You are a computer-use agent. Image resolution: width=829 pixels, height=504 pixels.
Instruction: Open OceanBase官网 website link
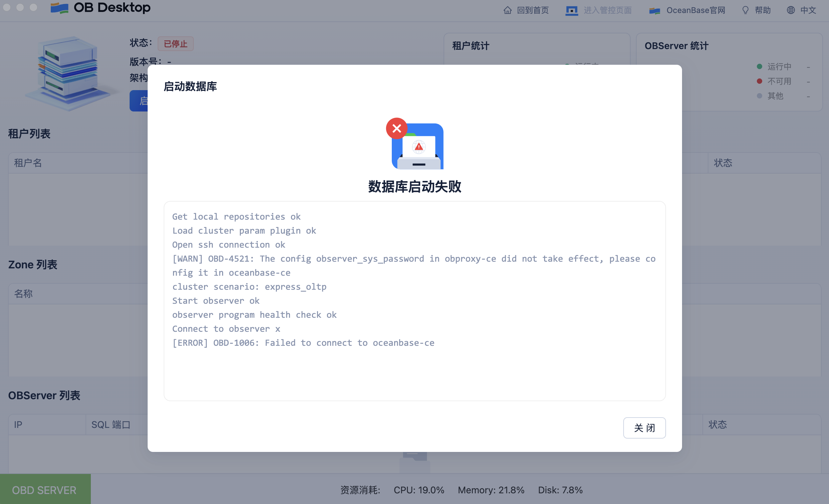click(x=695, y=10)
